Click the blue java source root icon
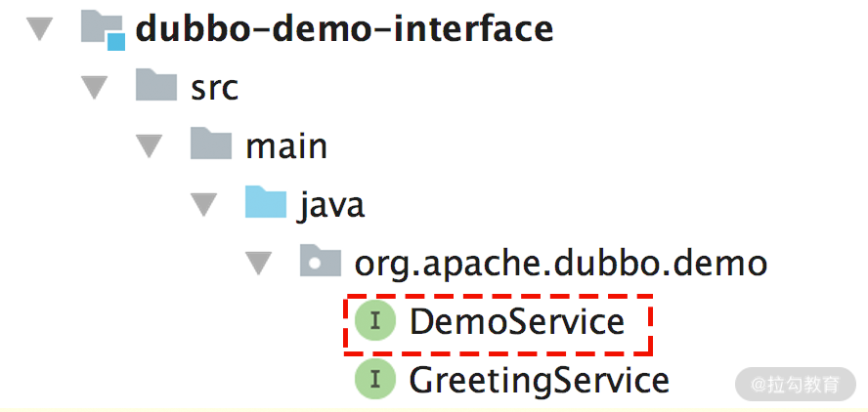868x412 pixels. (266, 204)
